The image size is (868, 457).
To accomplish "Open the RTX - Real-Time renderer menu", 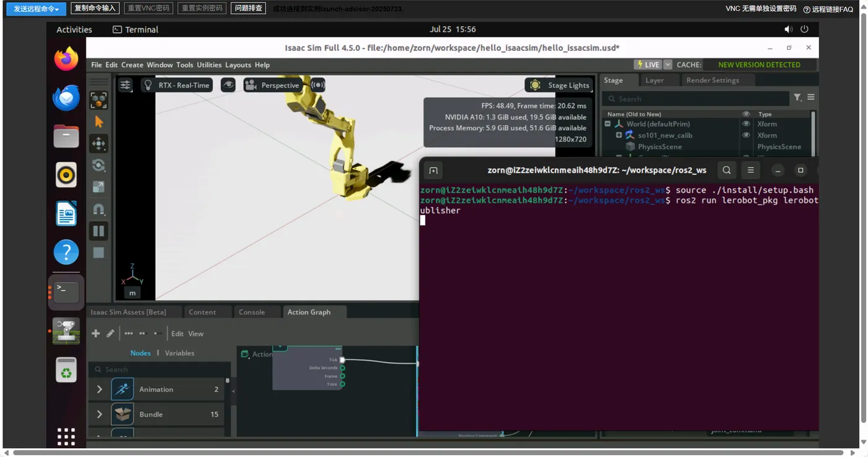I will (177, 85).
